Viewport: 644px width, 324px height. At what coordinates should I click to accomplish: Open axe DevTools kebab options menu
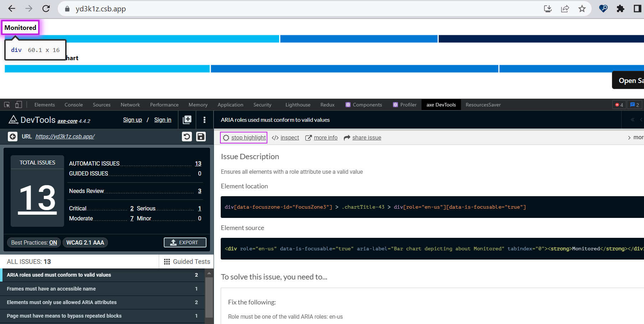(204, 120)
